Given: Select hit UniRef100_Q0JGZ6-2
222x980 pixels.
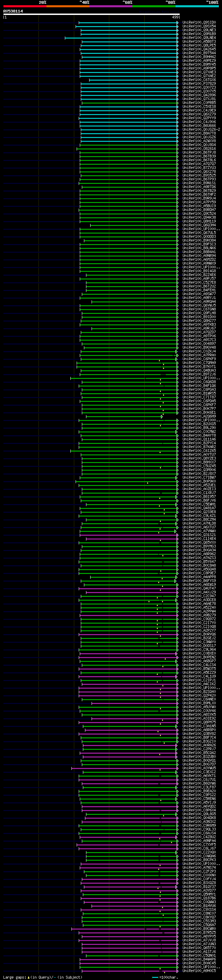Looking at the screenshot, I should pos(201,129).
